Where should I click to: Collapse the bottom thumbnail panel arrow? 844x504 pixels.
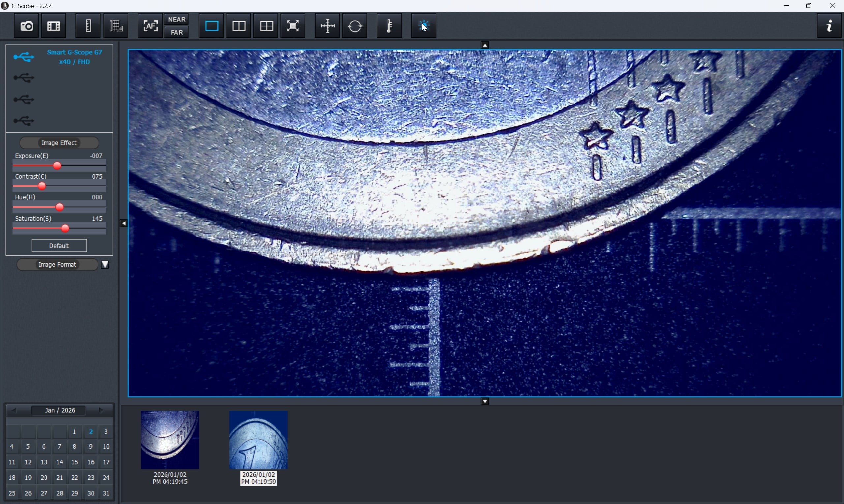point(485,402)
